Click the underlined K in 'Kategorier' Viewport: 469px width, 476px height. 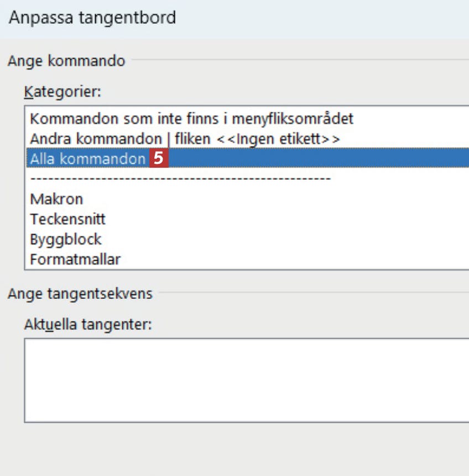pos(28,91)
